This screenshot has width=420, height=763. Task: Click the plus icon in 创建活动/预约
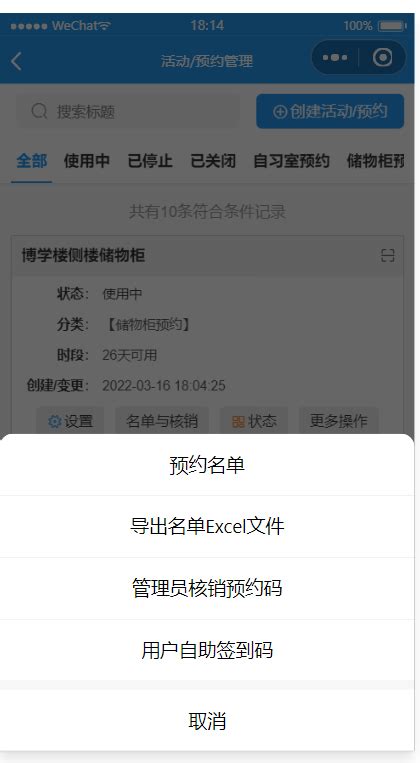pyautogui.click(x=280, y=111)
